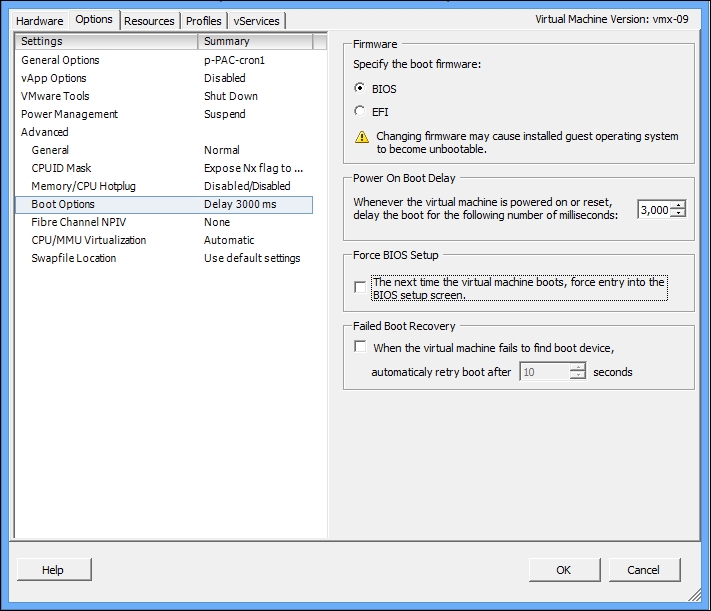This screenshot has width=711, height=611.
Task: Click the firmware warning triangle icon
Action: 361,137
